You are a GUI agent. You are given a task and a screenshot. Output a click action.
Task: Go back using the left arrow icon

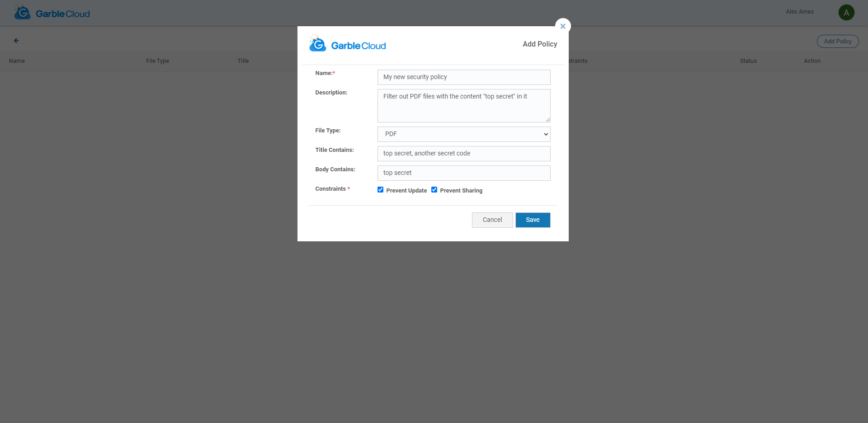16,41
